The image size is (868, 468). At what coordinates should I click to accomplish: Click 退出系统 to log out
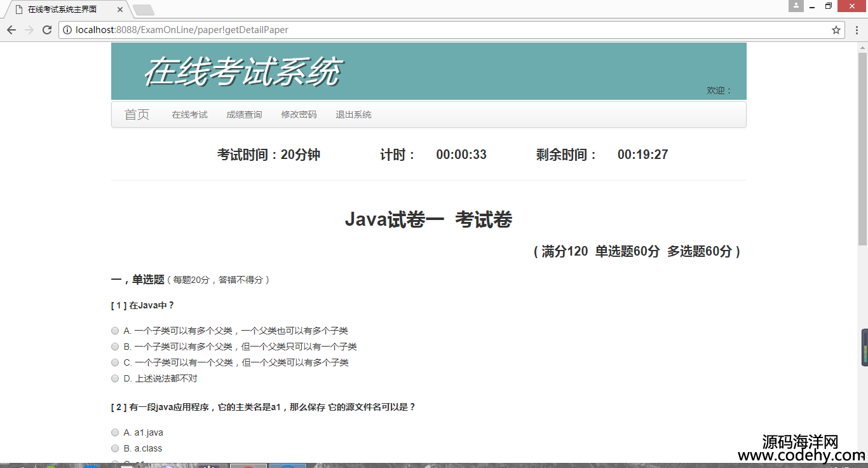point(353,114)
